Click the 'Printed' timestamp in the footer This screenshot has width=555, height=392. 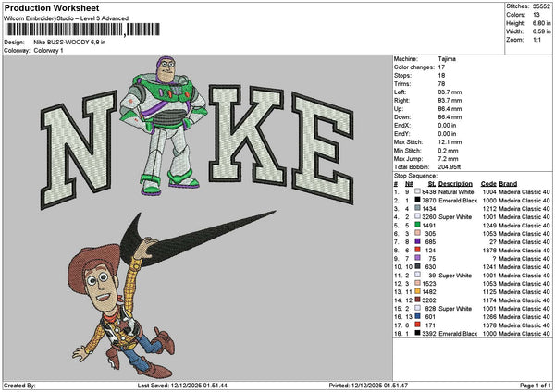(368, 386)
